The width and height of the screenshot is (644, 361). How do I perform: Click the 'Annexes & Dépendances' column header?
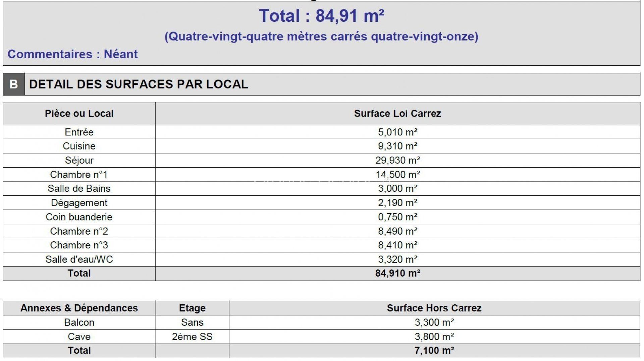click(79, 308)
